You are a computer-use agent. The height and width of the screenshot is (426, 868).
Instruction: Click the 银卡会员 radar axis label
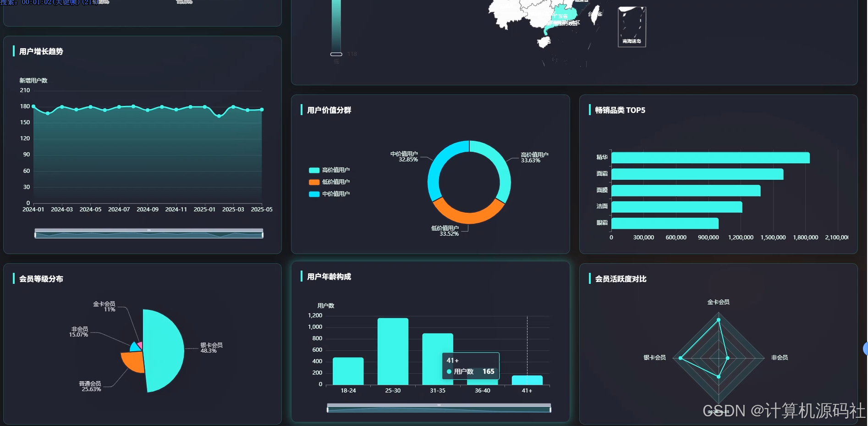click(x=654, y=358)
